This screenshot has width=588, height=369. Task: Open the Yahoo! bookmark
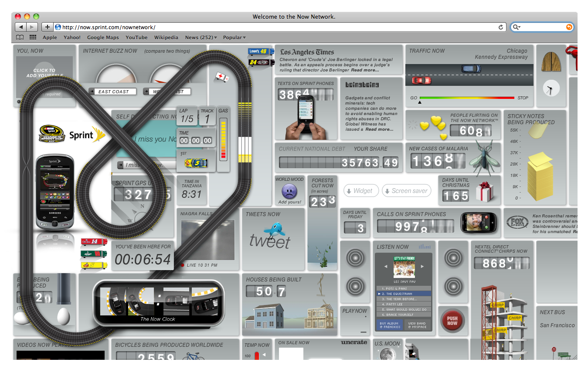click(72, 37)
